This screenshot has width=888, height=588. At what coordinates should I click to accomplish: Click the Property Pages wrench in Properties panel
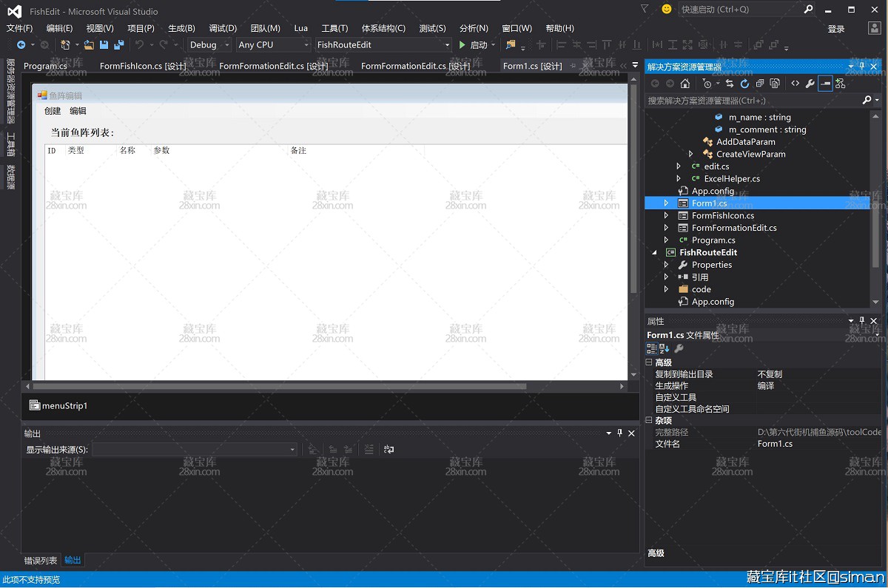[x=679, y=348]
